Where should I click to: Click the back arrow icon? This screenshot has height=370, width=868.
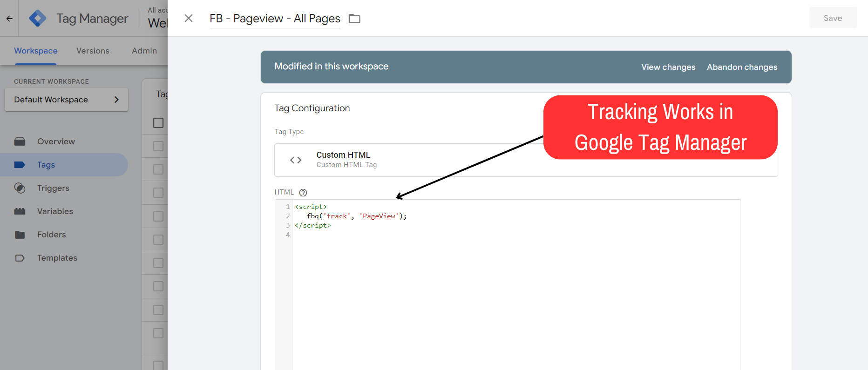tap(9, 19)
